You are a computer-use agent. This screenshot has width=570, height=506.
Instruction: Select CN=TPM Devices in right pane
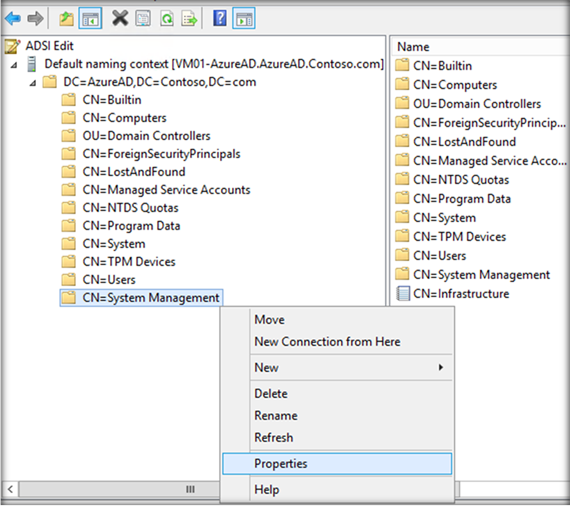459,237
